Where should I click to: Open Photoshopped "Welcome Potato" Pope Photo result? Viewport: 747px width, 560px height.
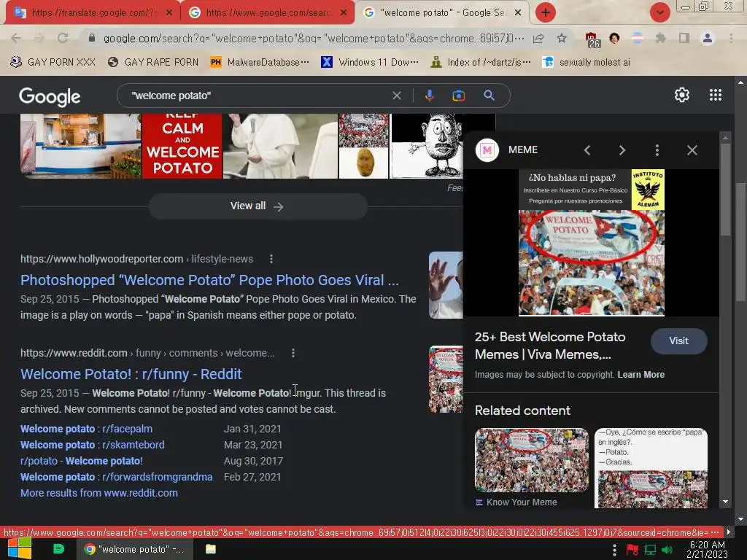click(209, 280)
